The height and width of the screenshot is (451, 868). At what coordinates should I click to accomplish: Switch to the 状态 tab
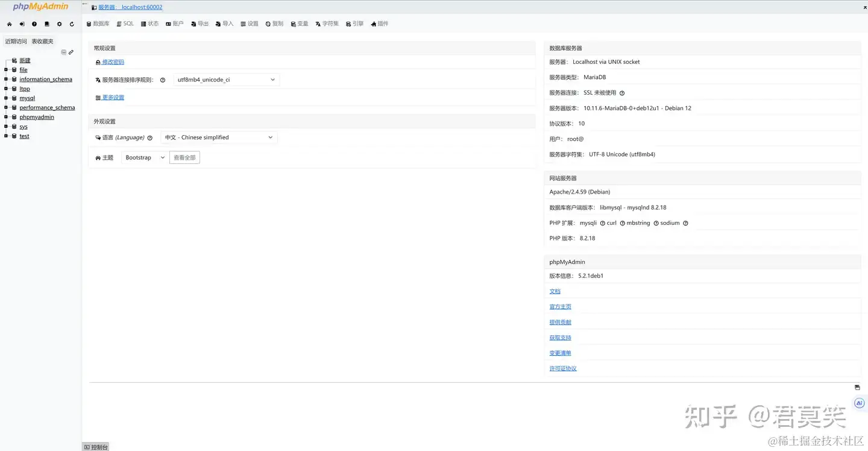(149, 24)
